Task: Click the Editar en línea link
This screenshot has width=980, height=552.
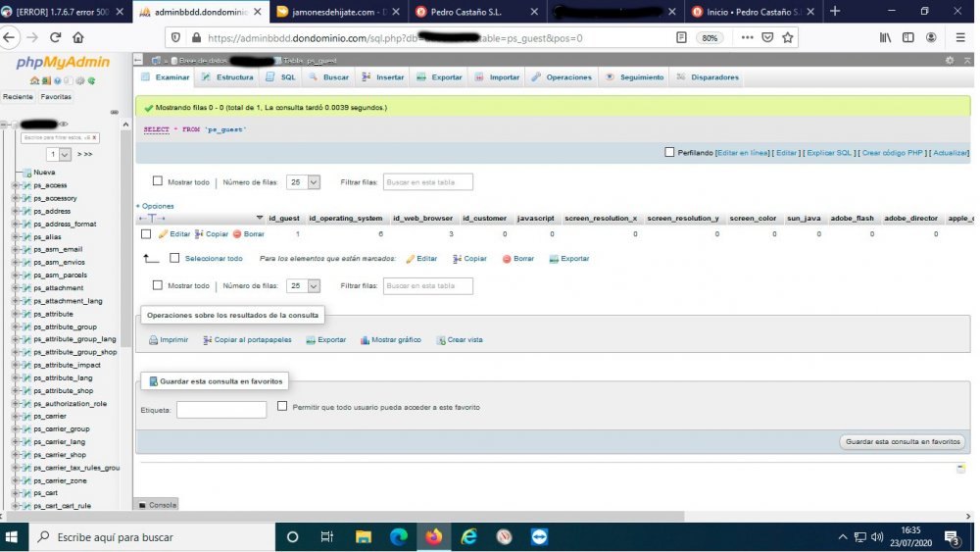Action: point(743,153)
